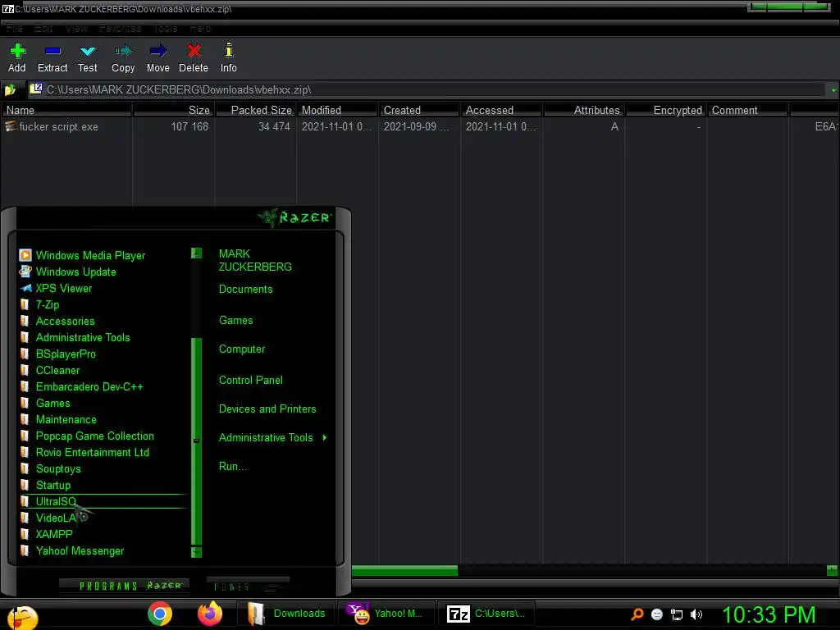Open Firefox from the taskbar
The height and width of the screenshot is (630, 840).
[210, 614]
